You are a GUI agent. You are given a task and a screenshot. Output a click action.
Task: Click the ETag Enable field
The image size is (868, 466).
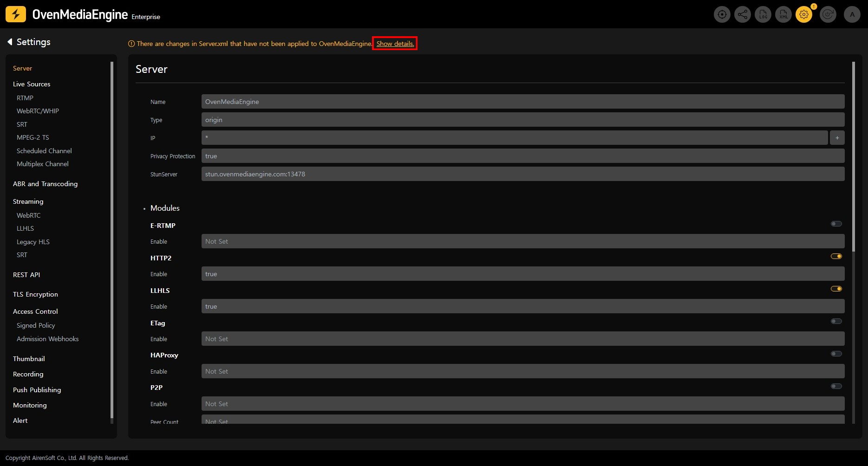point(523,339)
